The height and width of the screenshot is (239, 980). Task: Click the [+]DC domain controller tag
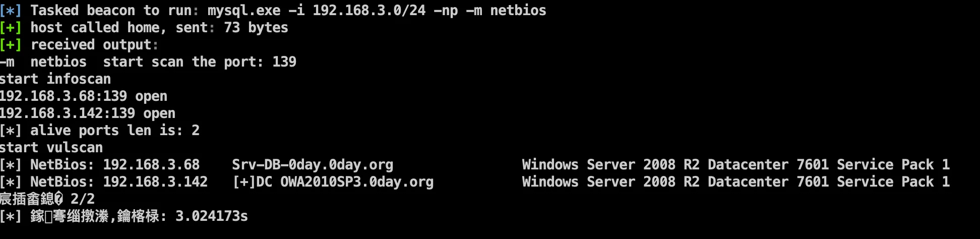click(x=252, y=182)
